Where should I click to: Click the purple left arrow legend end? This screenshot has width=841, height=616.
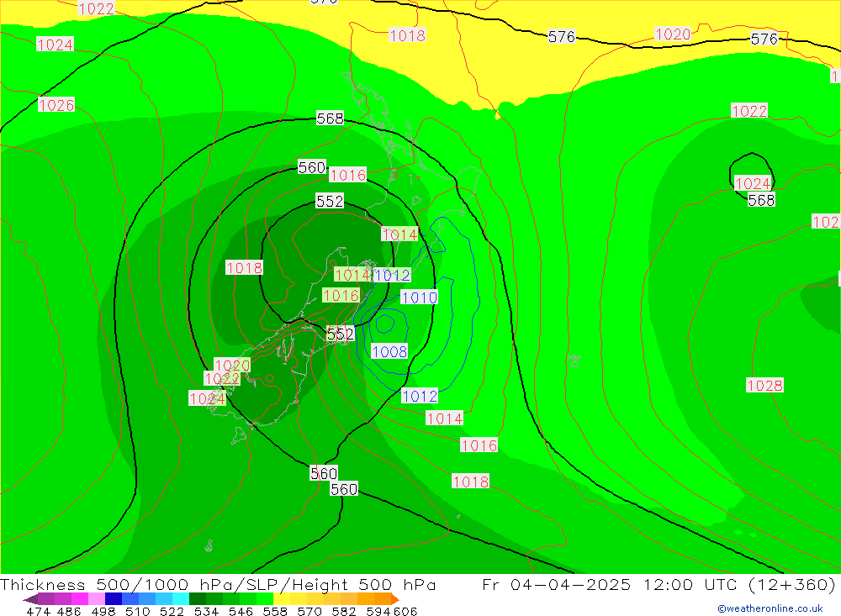[30, 599]
